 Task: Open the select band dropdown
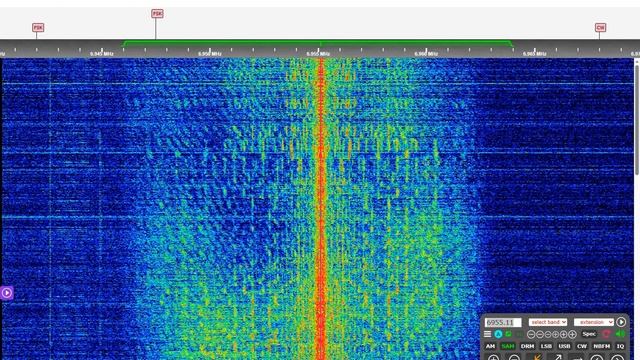tap(548, 322)
